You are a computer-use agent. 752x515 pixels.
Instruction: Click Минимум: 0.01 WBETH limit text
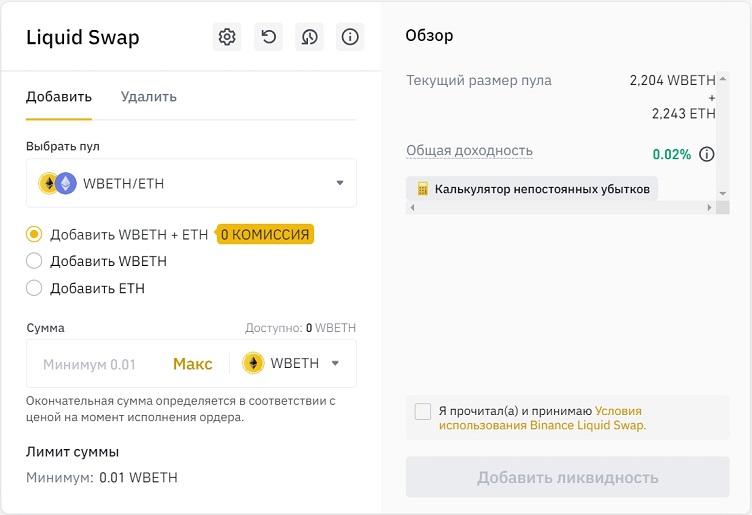[x=102, y=478]
